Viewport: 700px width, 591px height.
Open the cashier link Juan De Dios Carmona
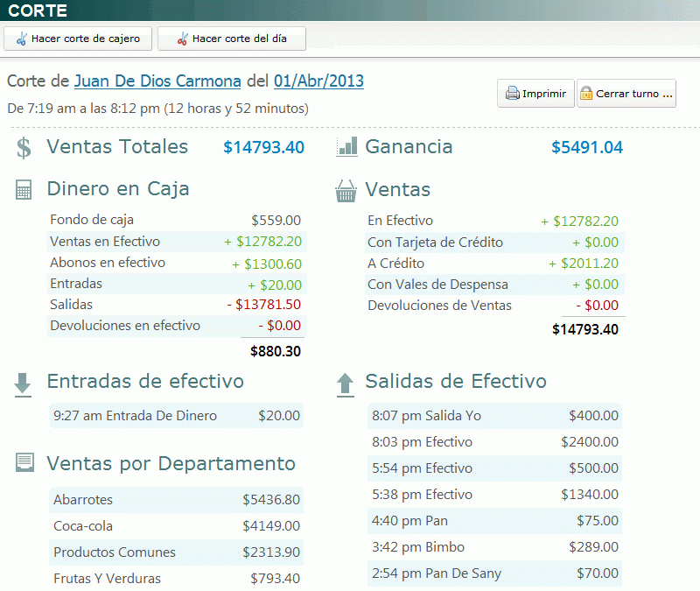(157, 81)
